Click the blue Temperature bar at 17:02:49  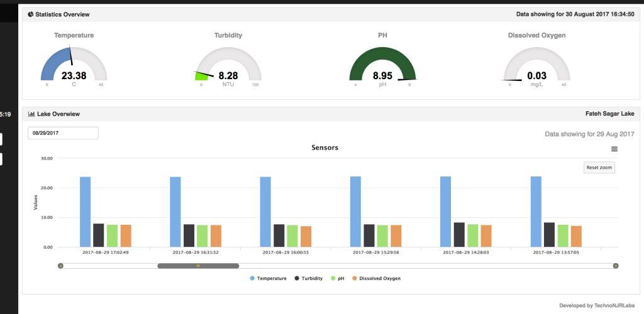pyautogui.click(x=85, y=212)
